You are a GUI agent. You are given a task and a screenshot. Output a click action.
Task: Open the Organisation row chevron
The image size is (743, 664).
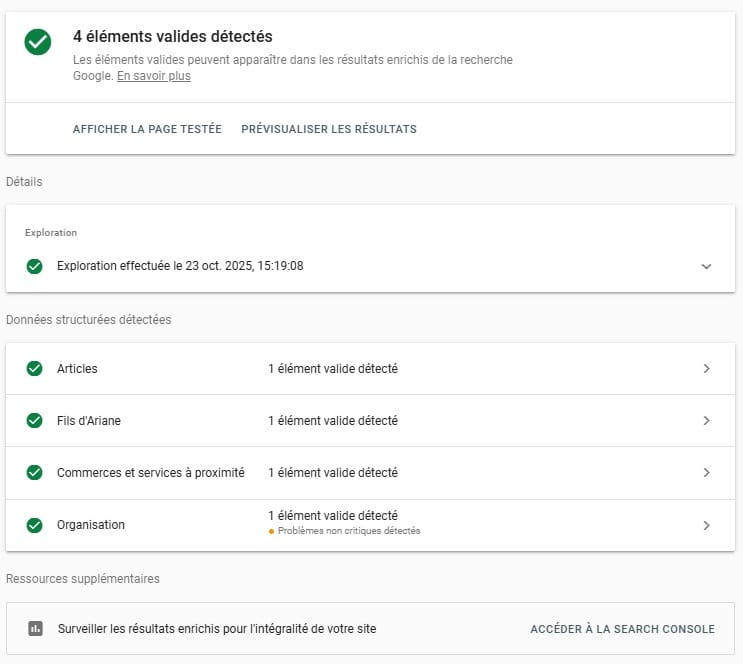coord(706,525)
